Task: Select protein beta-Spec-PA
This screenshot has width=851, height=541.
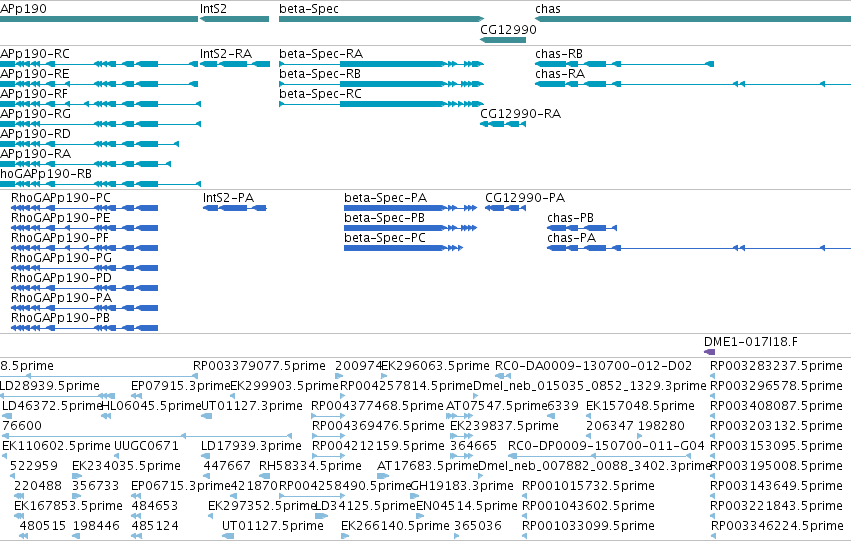Action: click(410, 208)
